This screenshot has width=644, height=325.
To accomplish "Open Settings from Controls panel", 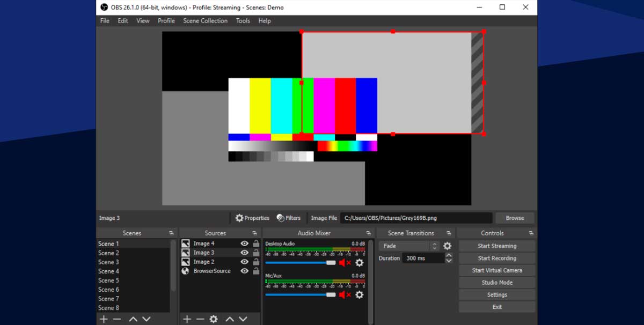I will click(497, 295).
